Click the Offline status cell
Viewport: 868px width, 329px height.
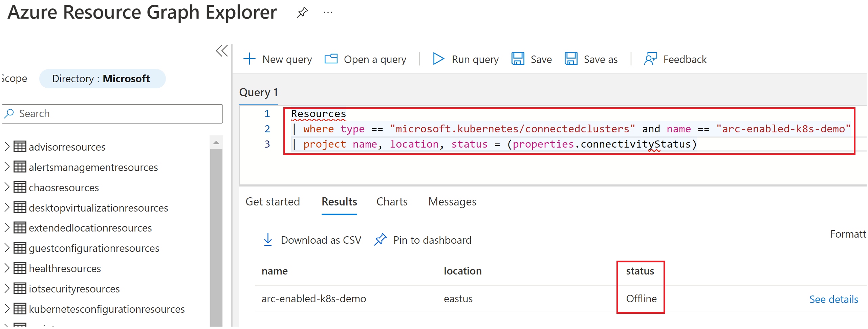click(641, 299)
